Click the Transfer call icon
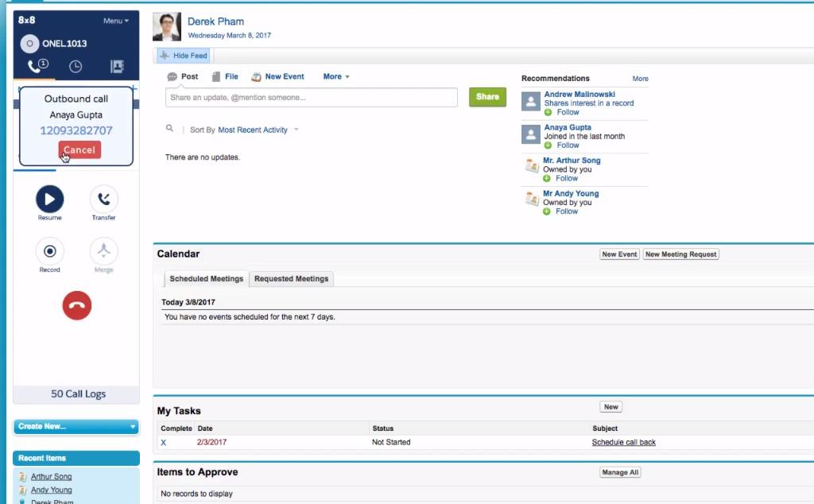 click(x=104, y=200)
